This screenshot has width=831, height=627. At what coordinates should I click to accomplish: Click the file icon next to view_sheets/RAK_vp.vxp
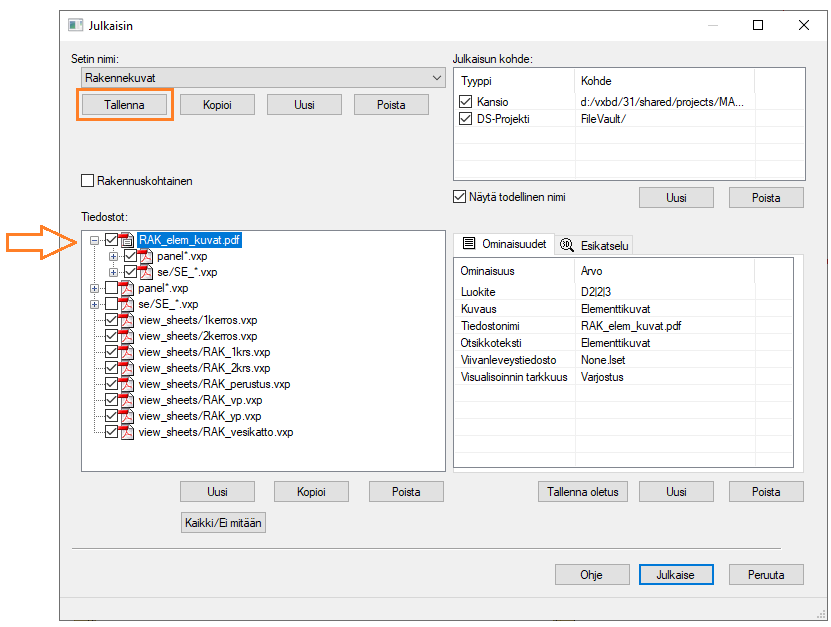tap(127, 400)
